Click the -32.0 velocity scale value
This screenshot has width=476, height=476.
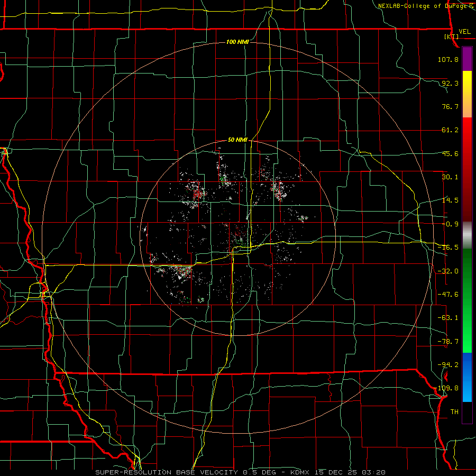[x=448, y=271]
